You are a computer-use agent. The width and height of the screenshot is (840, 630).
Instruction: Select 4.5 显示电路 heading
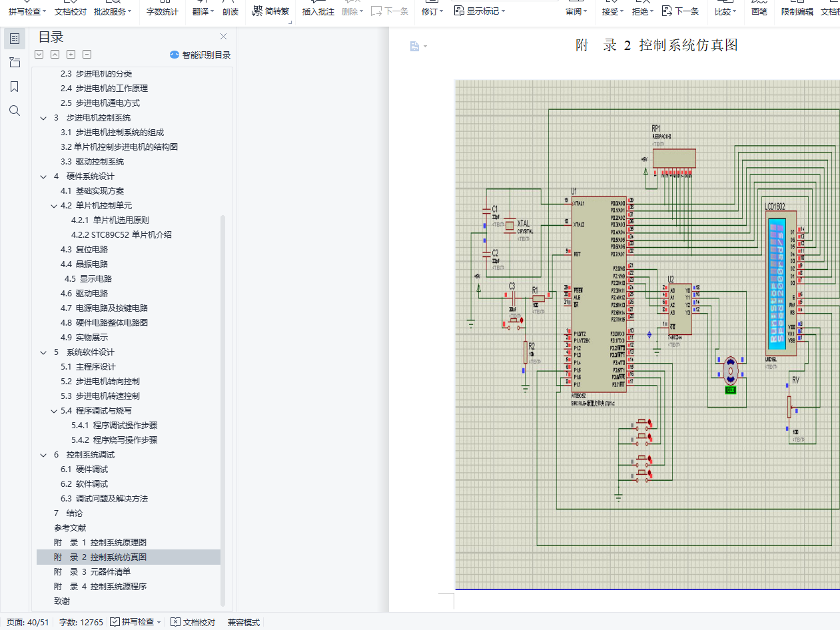(x=88, y=279)
